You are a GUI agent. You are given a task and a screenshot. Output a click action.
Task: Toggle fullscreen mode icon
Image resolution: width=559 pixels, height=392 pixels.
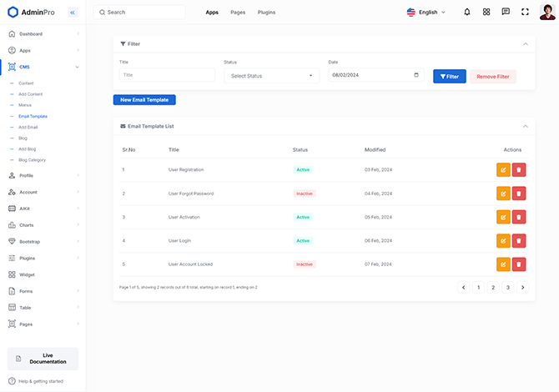click(x=525, y=12)
